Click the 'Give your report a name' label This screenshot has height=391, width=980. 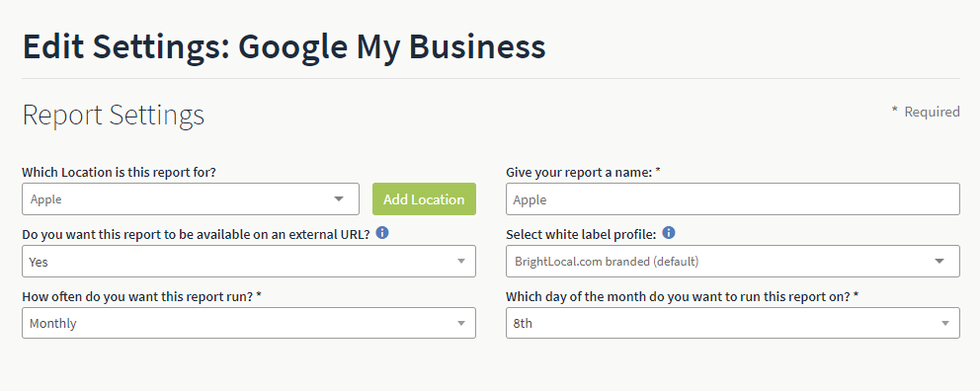click(x=583, y=173)
